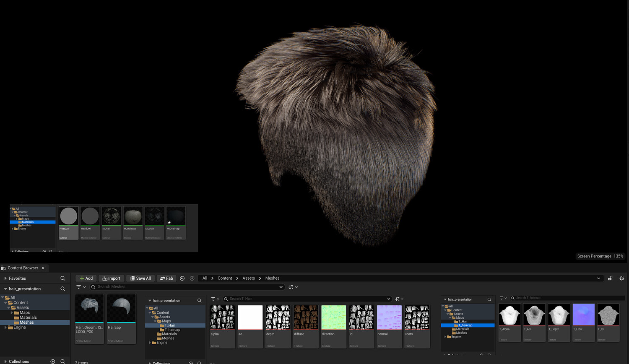The height and width of the screenshot is (364, 629).
Task: Toggle the Content Browser lock icon
Action: pyautogui.click(x=610, y=278)
